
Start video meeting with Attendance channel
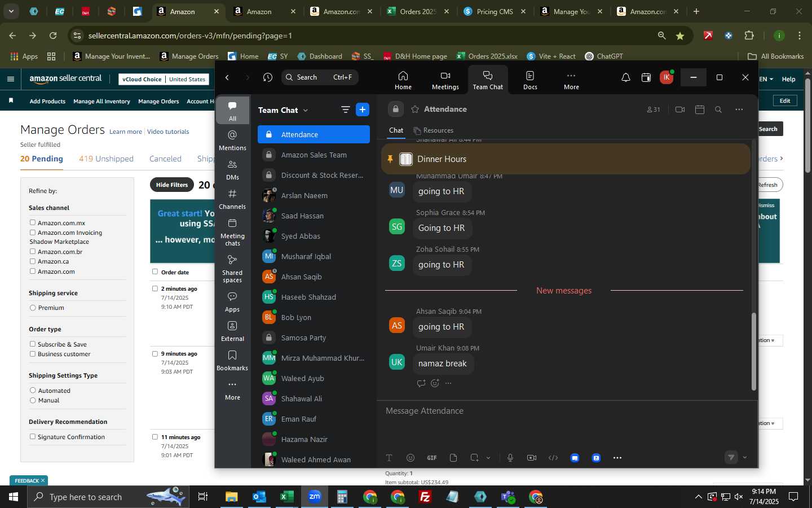[680, 110]
